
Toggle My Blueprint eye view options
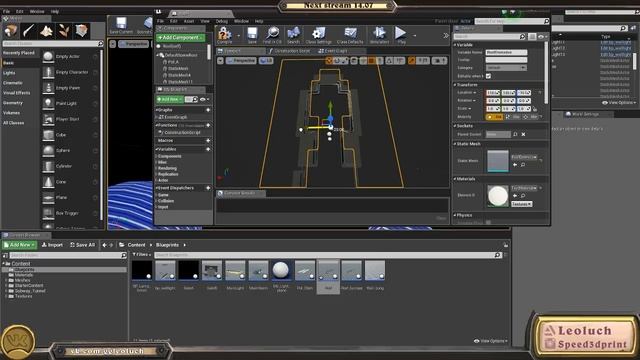coord(204,99)
